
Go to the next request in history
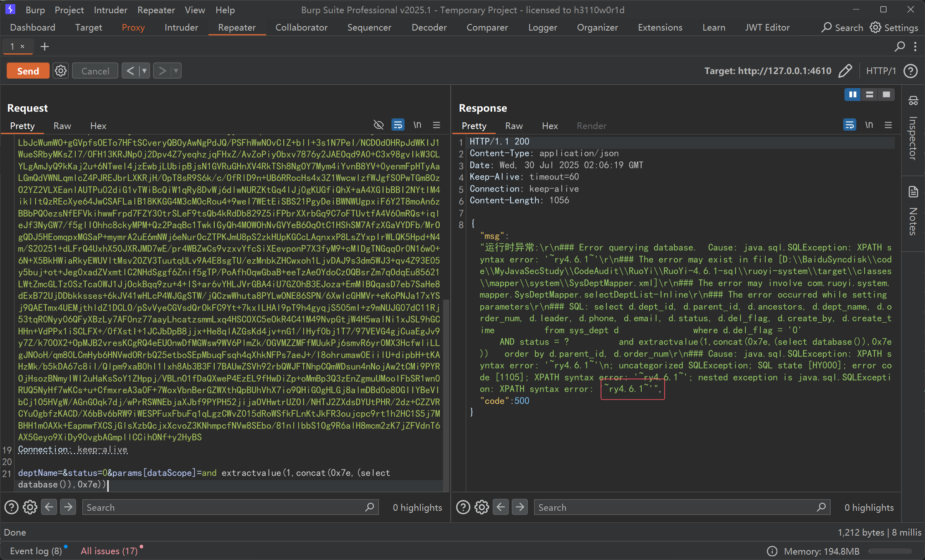click(x=162, y=71)
